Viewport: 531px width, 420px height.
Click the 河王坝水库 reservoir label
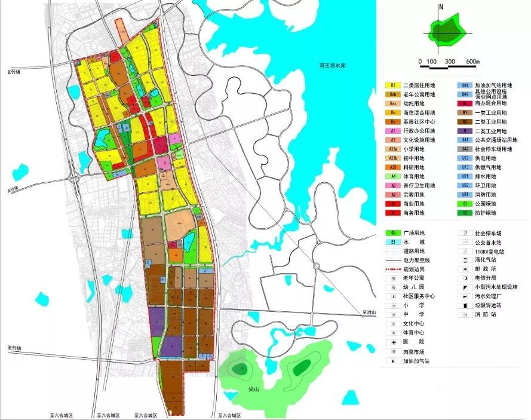tap(332, 65)
